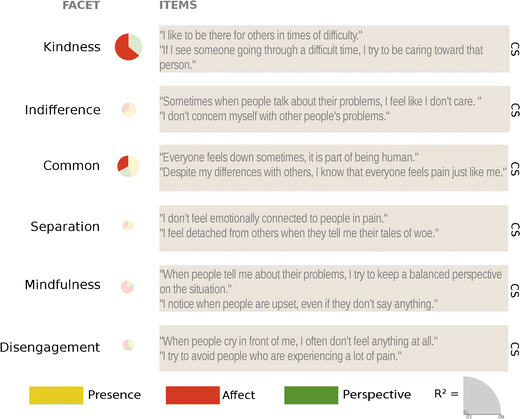Click the Kindness facet label

click(x=72, y=47)
